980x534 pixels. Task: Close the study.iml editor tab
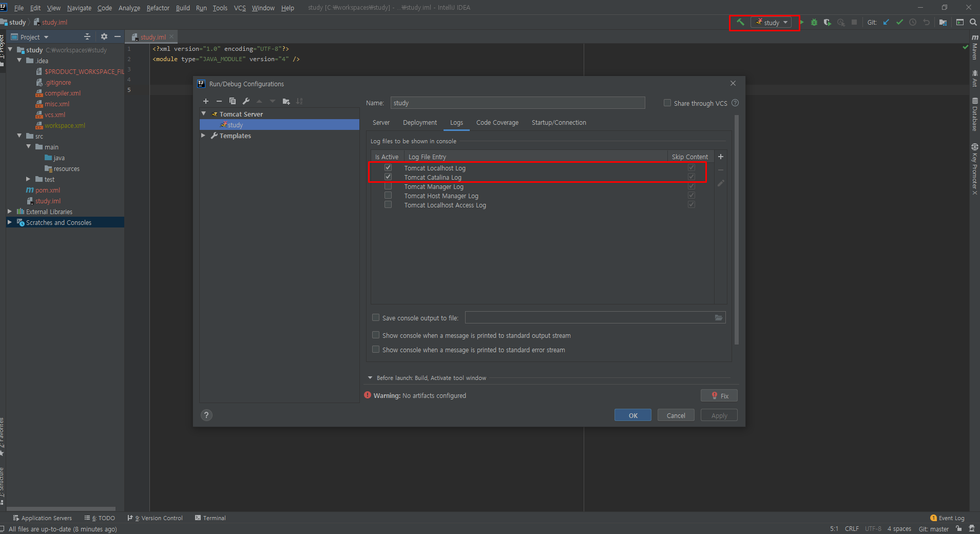tap(171, 37)
